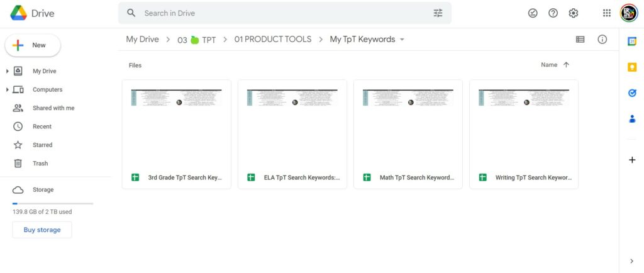Click the Recent clock icon
This screenshot has width=644, height=273.
(18, 126)
